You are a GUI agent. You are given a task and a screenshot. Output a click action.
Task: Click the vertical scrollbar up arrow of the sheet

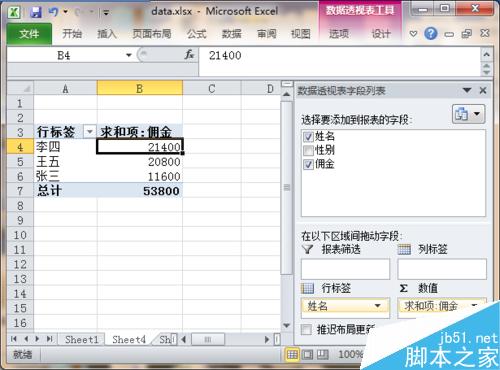tap(287, 94)
